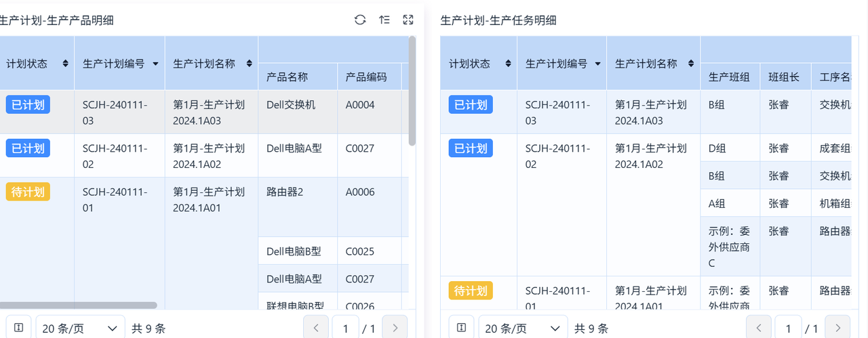Sort 生产计划名称 column in 生产产品明细 table
This screenshot has height=338, width=868.
click(248, 64)
